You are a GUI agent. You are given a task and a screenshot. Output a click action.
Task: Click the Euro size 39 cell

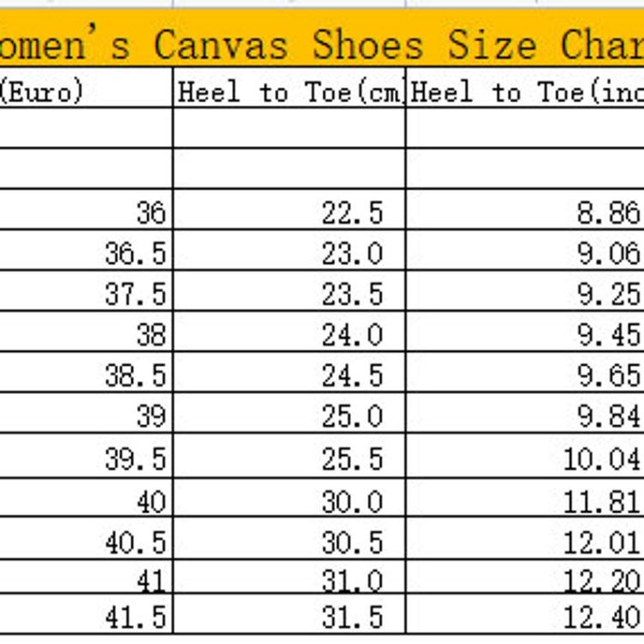pos(86,416)
